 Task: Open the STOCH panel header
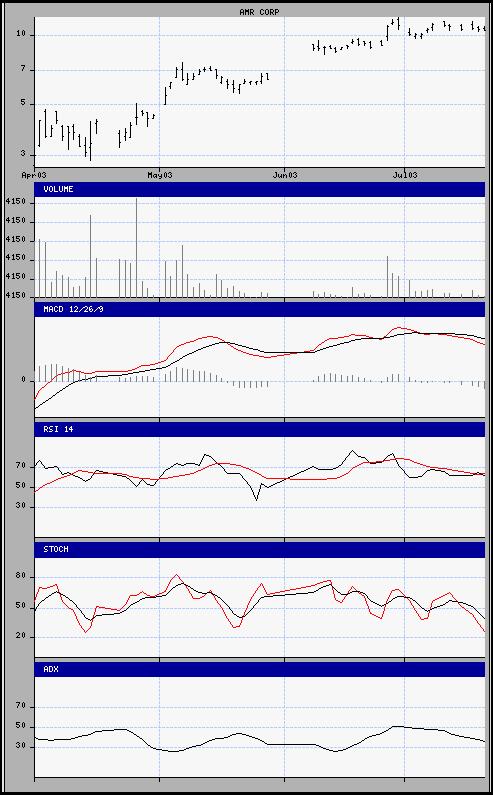(260, 549)
